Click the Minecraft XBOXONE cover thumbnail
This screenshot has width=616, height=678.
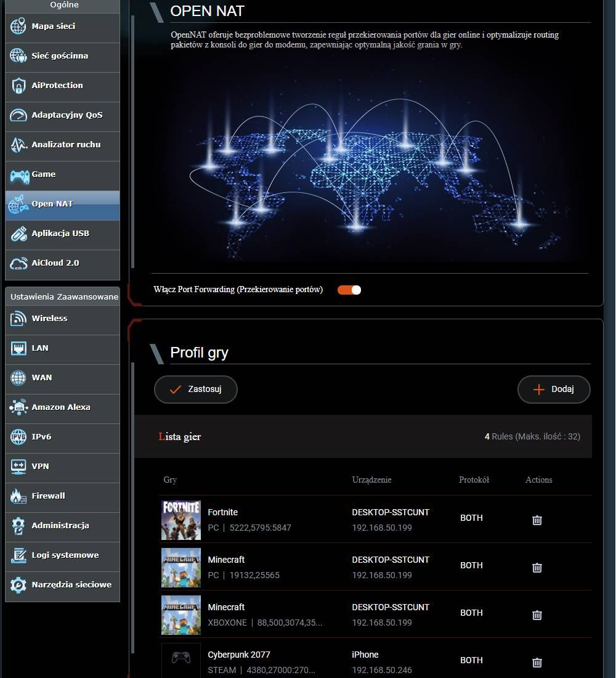(x=181, y=615)
